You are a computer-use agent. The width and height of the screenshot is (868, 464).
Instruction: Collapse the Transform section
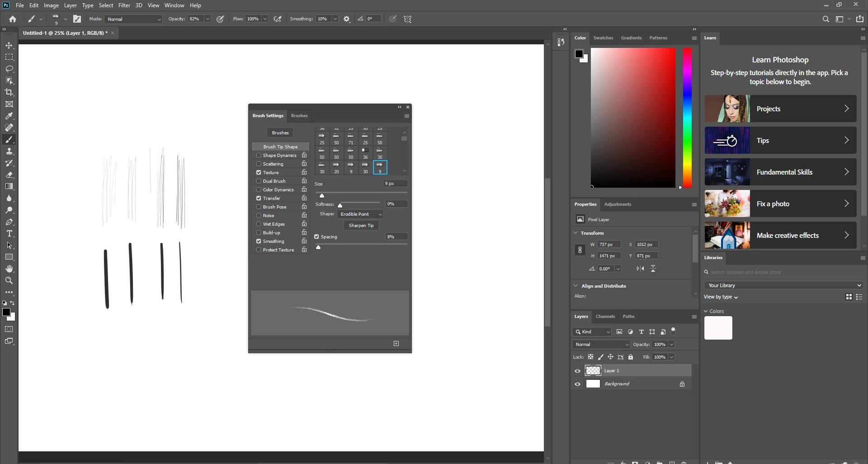[576, 233]
